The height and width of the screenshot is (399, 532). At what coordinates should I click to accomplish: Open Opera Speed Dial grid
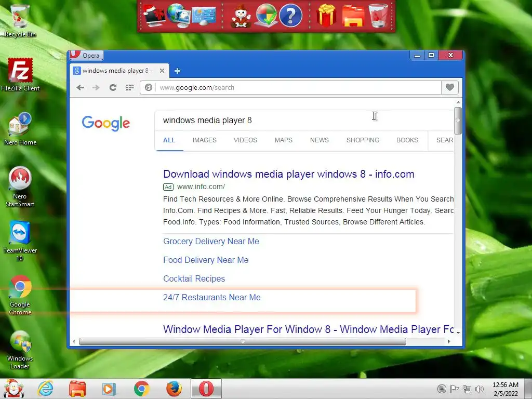(x=129, y=87)
